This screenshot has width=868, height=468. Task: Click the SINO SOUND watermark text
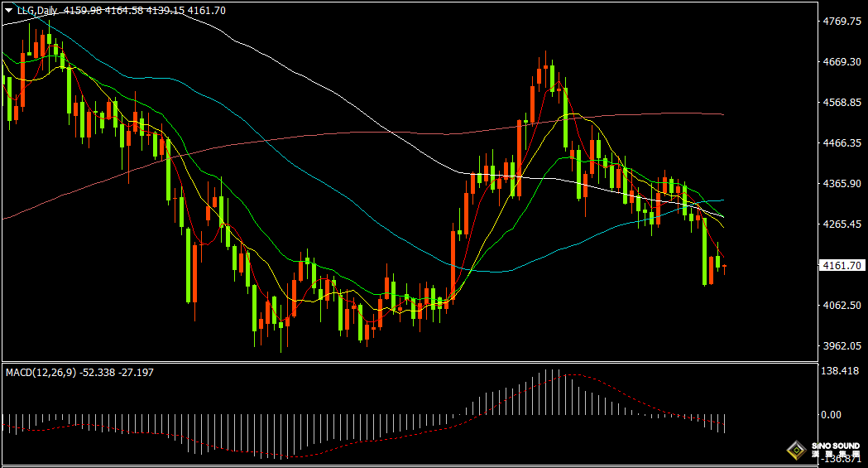click(836, 446)
